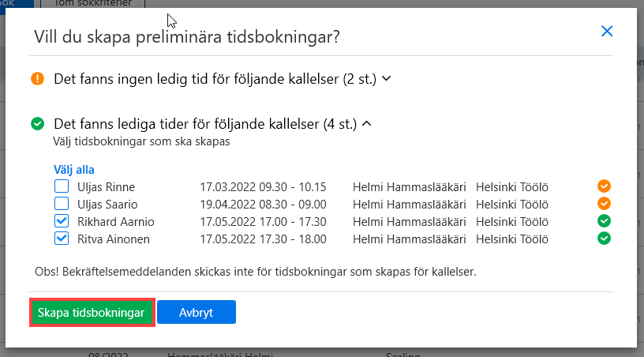Select the 'Välj alla' link
Image resolution: width=644 pixels, height=357 pixels.
(74, 170)
